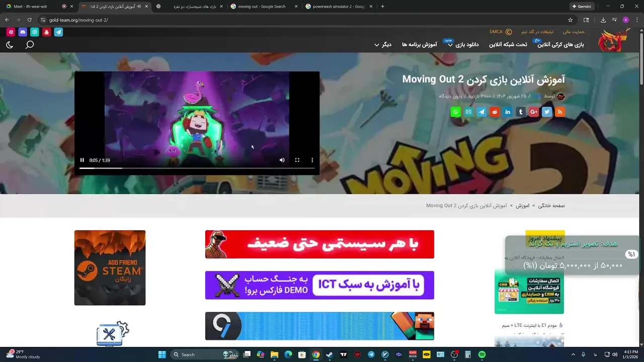This screenshot has width=644, height=362.
Task: Share the post on Twitter
Action: [x=547, y=112]
